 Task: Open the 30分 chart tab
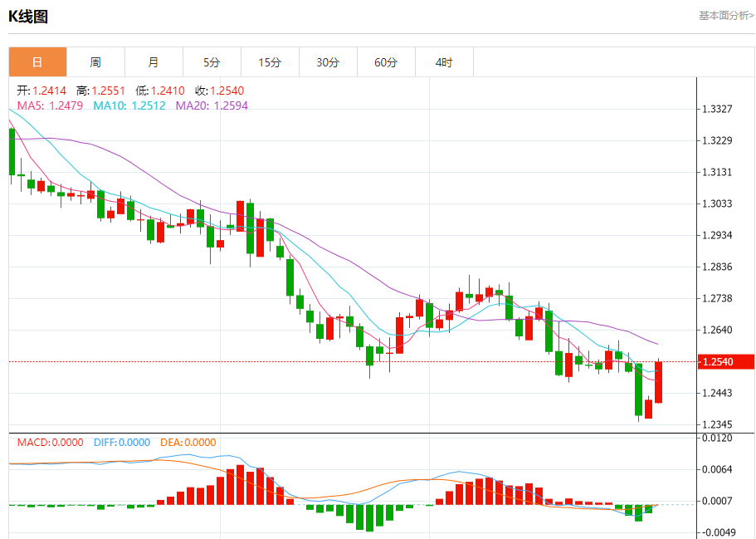point(328,62)
